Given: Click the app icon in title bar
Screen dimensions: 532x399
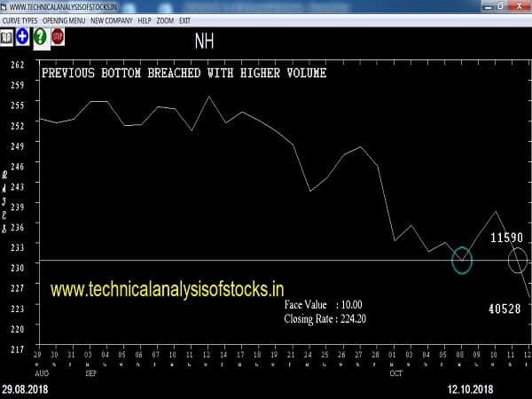Looking at the screenshot, I should click(4, 6).
